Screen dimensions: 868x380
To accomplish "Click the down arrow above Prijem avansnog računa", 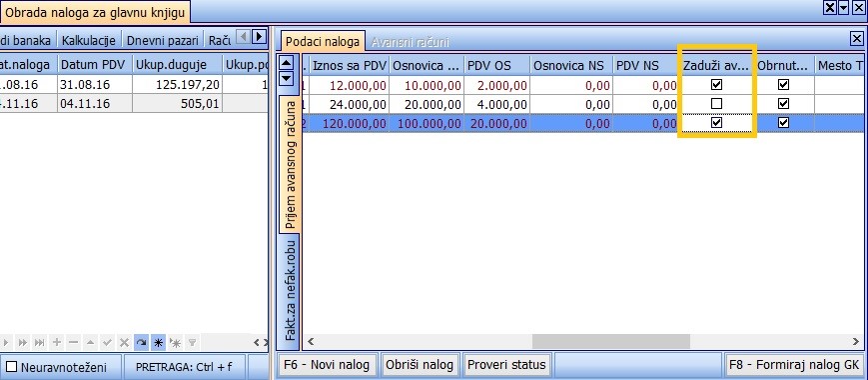I will pyautogui.click(x=287, y=78).
